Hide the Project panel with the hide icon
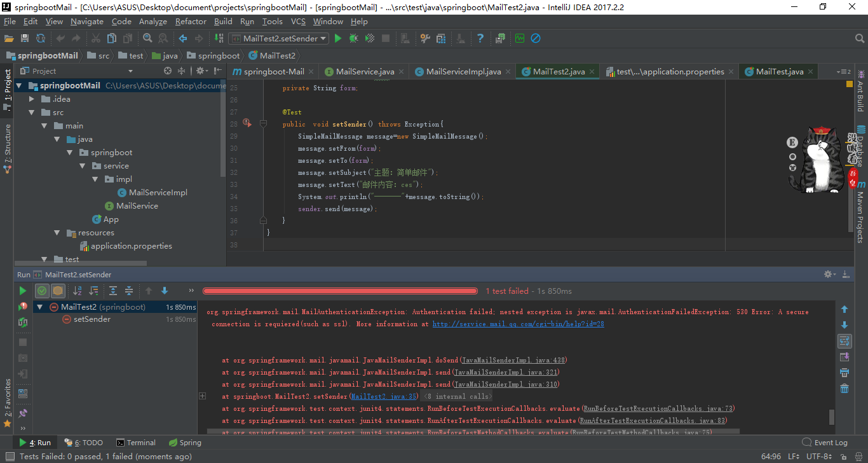The width and height of the screenshot is (868, 463). (x=218, y=71)
